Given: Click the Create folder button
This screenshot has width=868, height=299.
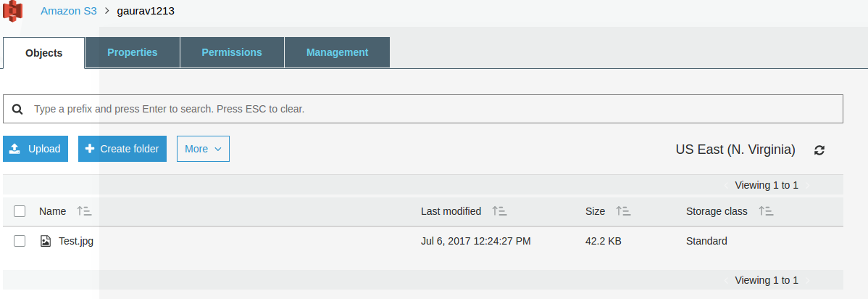Looking at the screenshot, I should (x=122, y=149).
